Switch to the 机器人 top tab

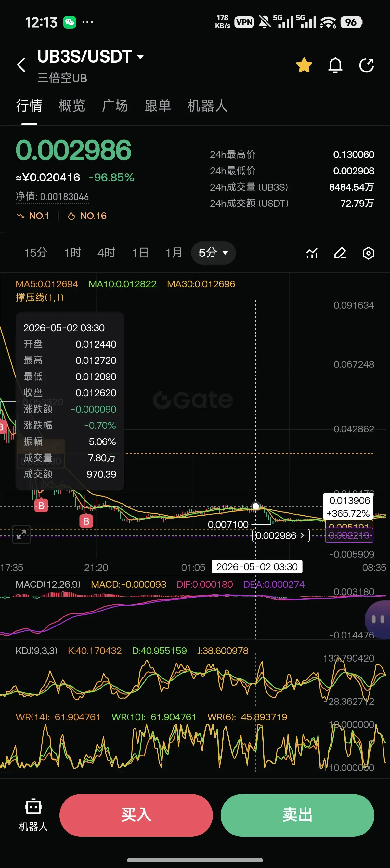pyautogui.click(x=207, y=106)
